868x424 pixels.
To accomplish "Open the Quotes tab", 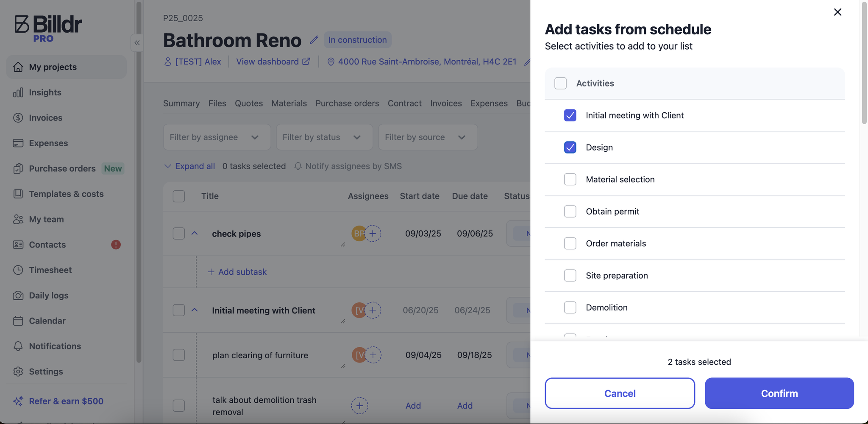I will (x=249, y=103).
